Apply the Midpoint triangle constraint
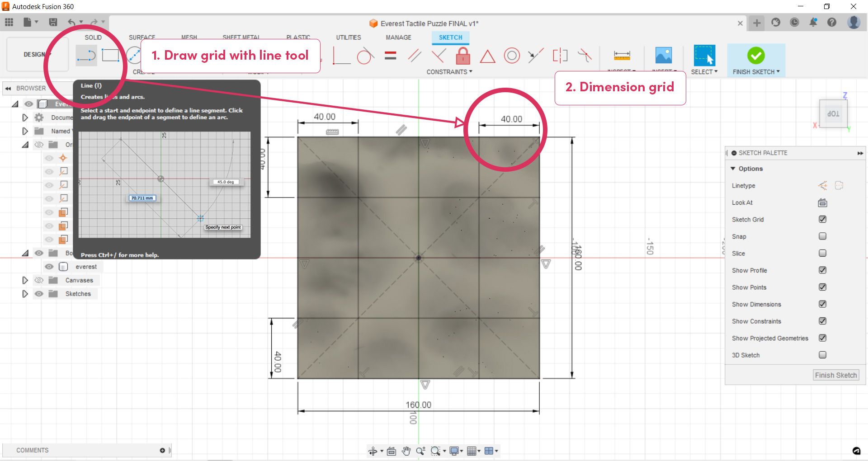Screen dimensions: 868x461 (x=487, y=56)
